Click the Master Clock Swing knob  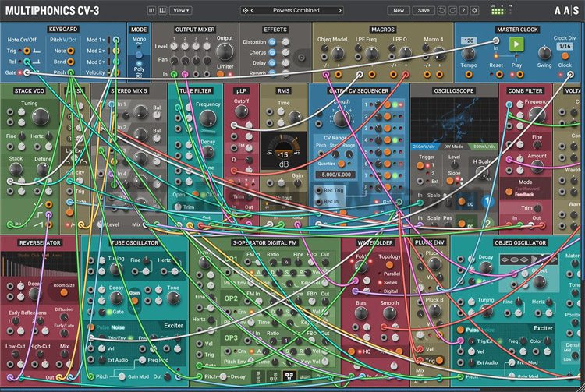click(x=544, y=53)
